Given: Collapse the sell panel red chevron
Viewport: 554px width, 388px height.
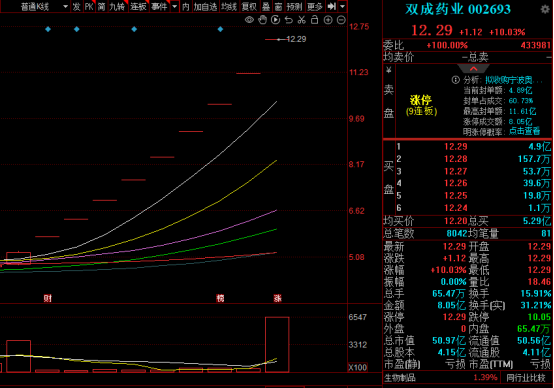Looking at the screenshot, I should pos(473,69).
